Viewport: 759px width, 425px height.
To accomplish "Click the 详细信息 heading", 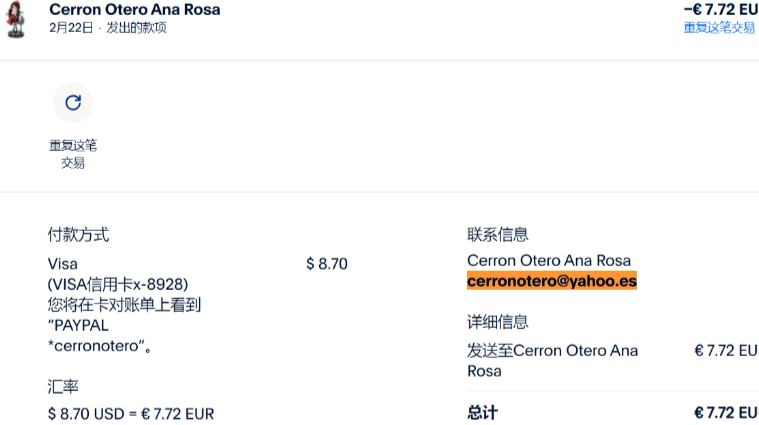I will pos(498,322).
